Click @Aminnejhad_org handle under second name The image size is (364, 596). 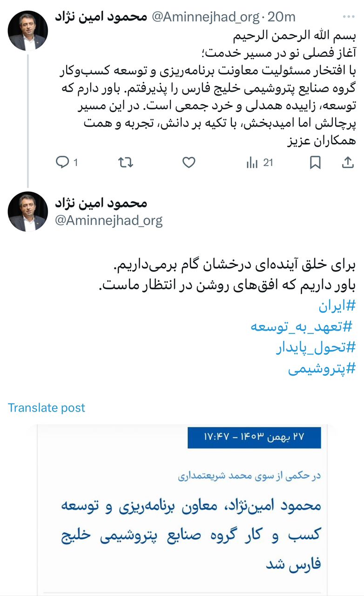[x=109, y=220]
